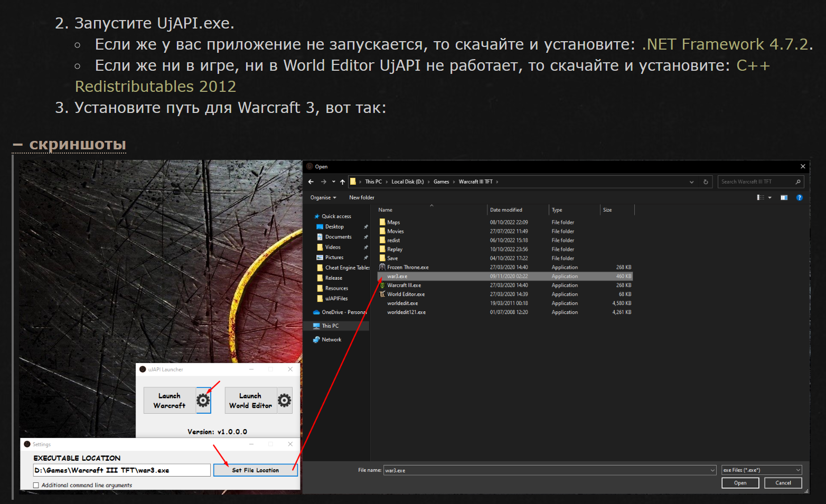Click the forward navigation arrow
This screenshot has height=504, width=826.
click(324, 182)
